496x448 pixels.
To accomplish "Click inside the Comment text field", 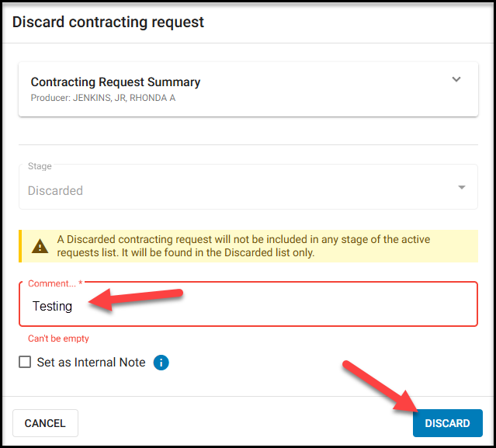I will click(x=248, y=304).
